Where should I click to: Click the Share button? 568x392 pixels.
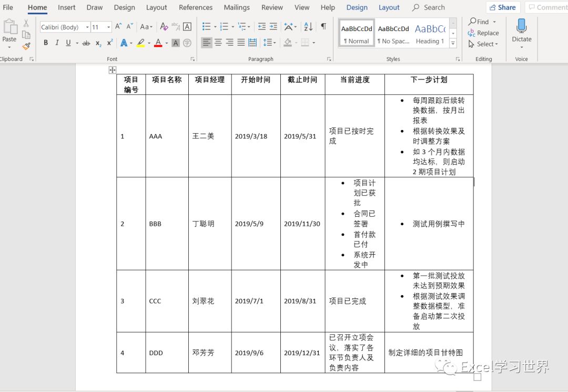tap(502, 7)
